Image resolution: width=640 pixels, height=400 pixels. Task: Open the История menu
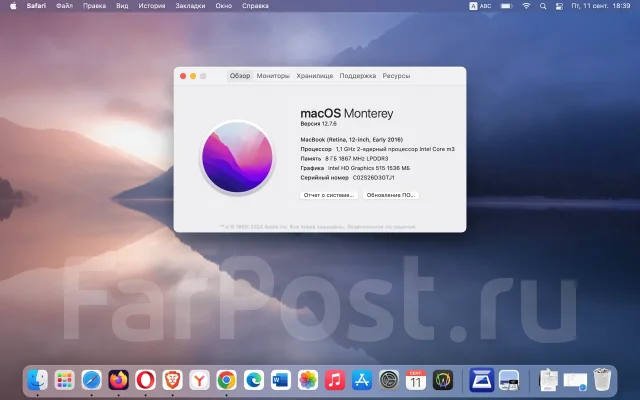click(x=152, y=6)
